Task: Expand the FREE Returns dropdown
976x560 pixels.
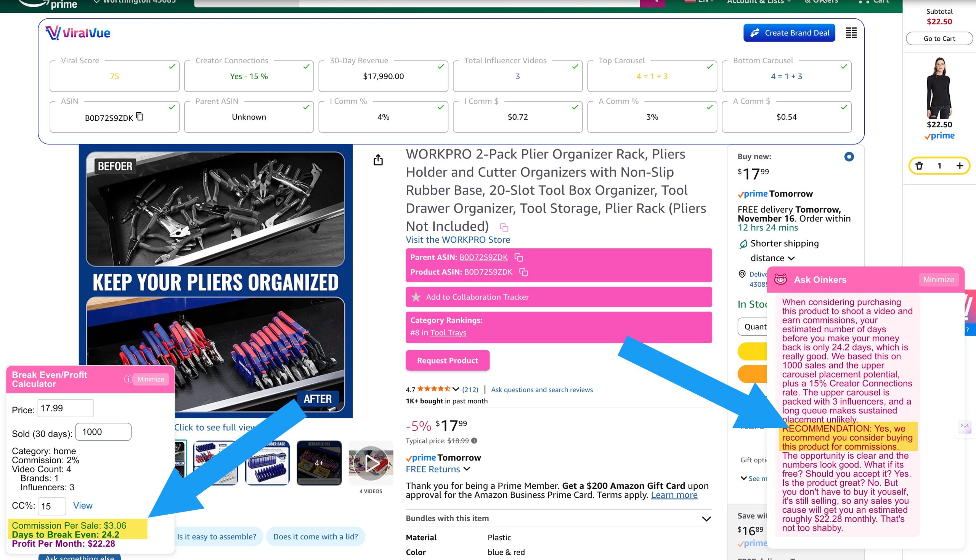Action: [467, 469]
